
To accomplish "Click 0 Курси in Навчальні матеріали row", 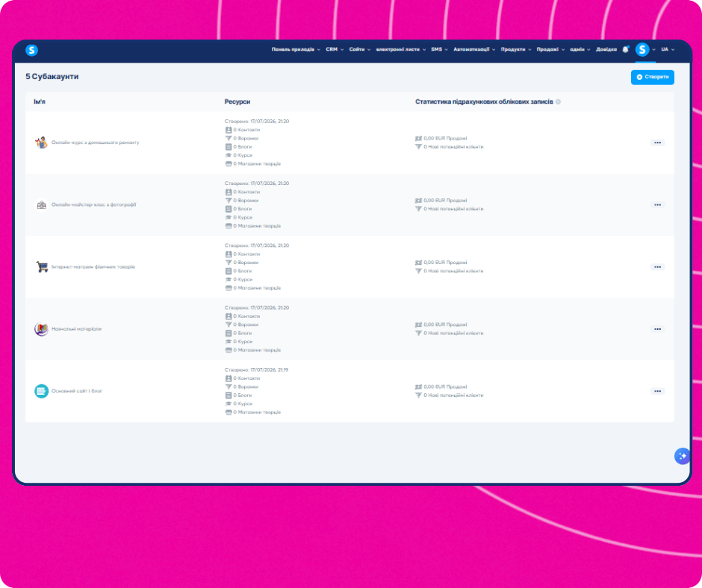I will (243, 342).
